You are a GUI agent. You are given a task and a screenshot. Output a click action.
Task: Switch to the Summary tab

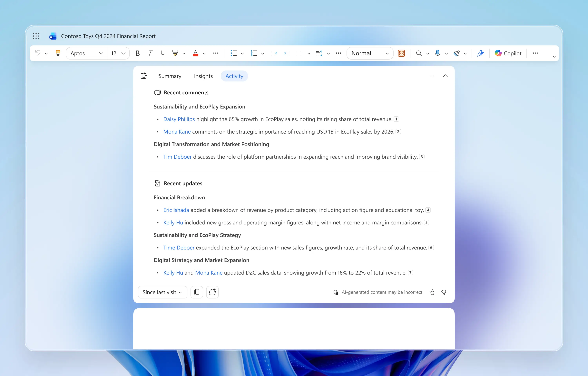pyautogui.click(x=170, y=76)
